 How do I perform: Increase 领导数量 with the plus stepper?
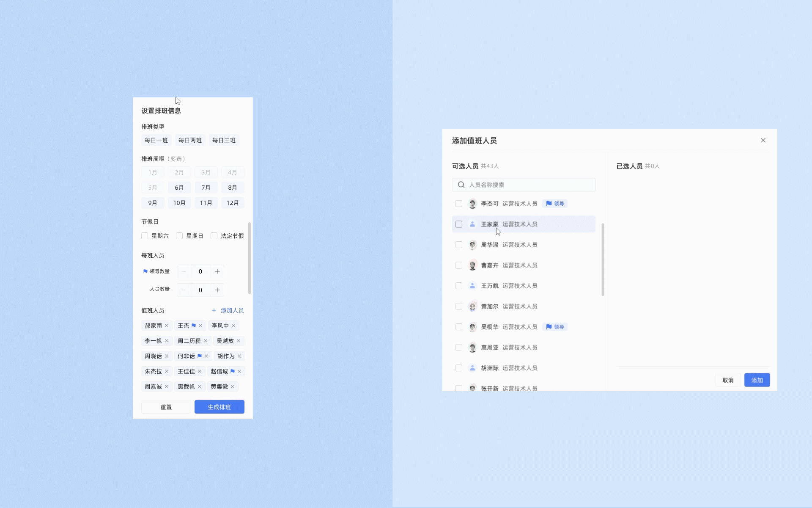217,271
